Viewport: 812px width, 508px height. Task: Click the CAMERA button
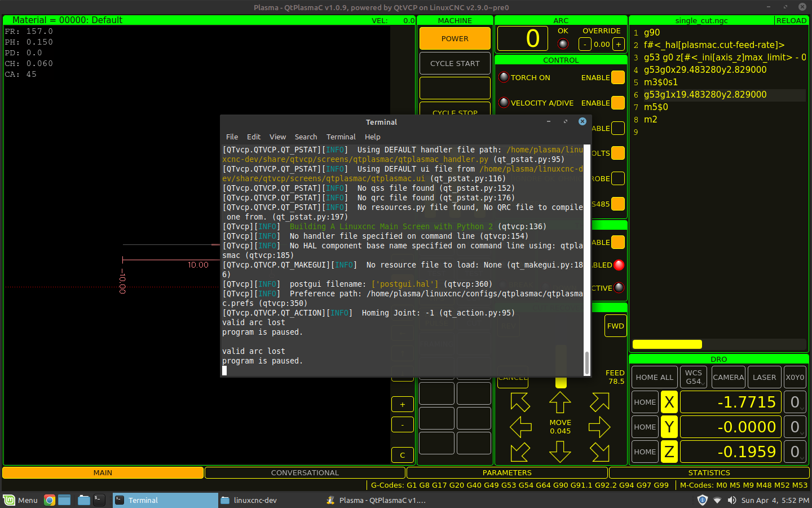tap(728, 377)
